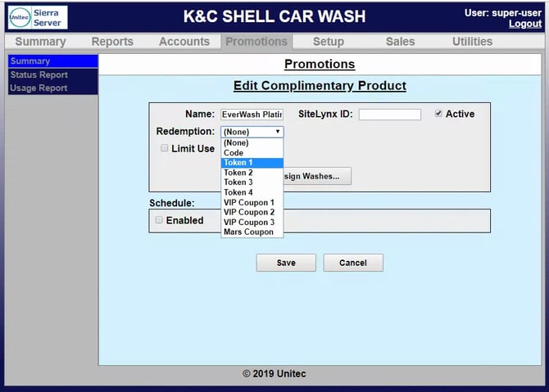The height and width of the screenshot is (392, 549).
Task: Click the SiteLynx ID input field
Action: pyautogui.click(x=389, y=115)
